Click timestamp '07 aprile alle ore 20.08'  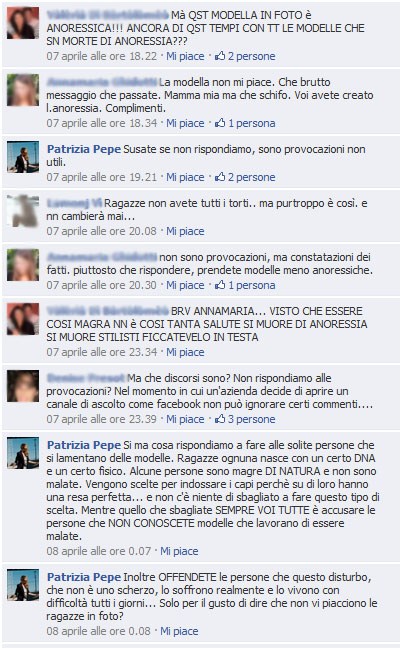(102, 231)
